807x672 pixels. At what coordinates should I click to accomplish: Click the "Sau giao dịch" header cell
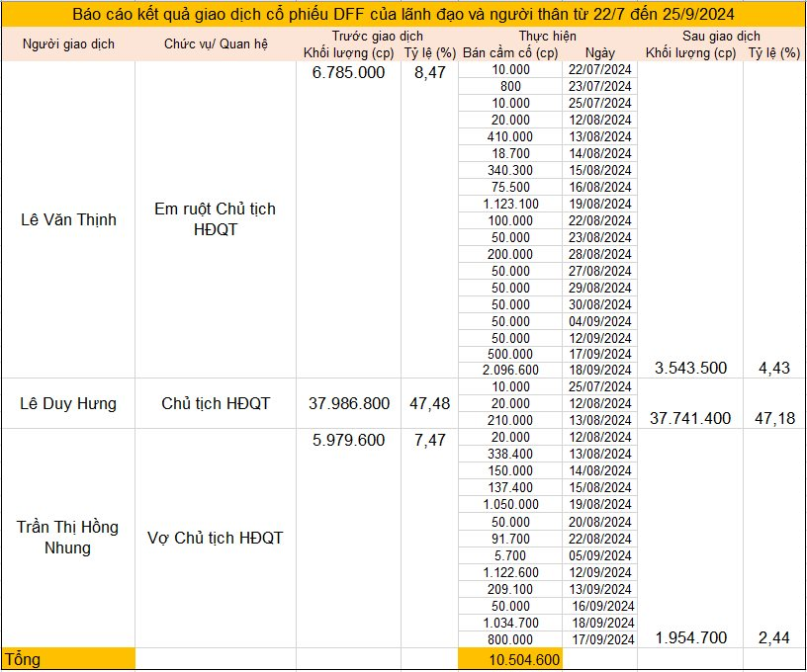pyautogui.click(x=719, y=37)
